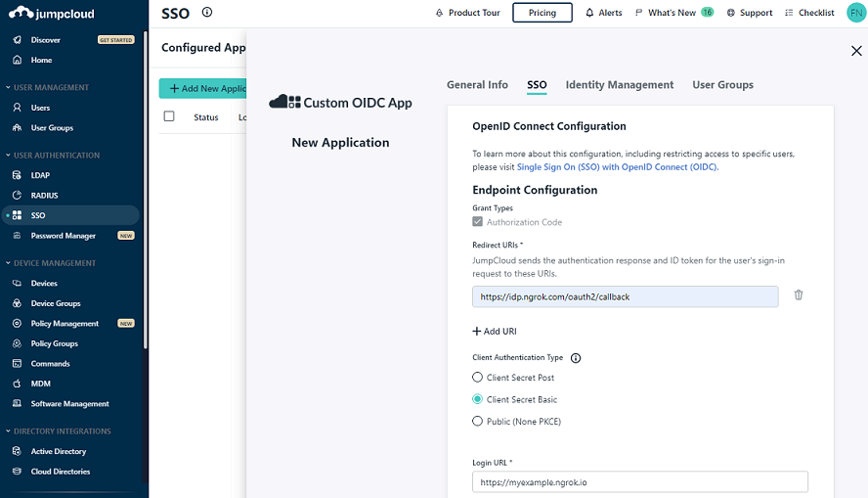The width and height of the screenshot is (868, 498).
Task: Click the Users person icon
Action: pos(18,108)
